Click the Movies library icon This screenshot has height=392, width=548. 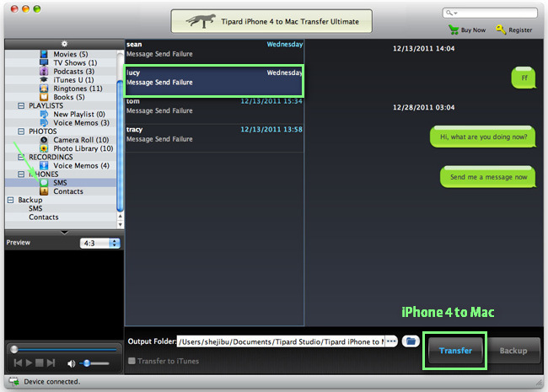44,54
